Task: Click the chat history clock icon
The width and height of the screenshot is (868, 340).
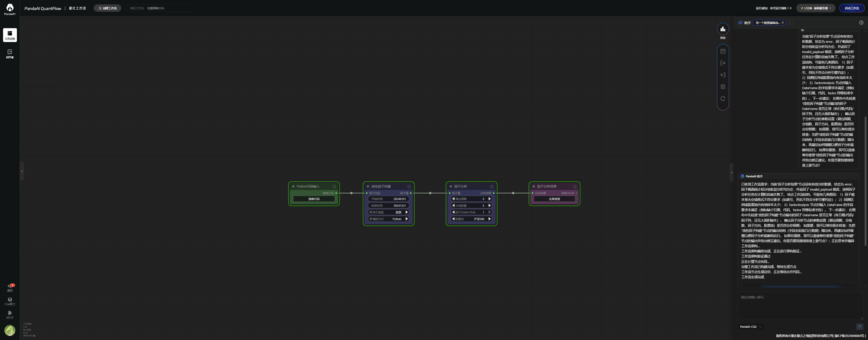Action: [x=861, y=23]
